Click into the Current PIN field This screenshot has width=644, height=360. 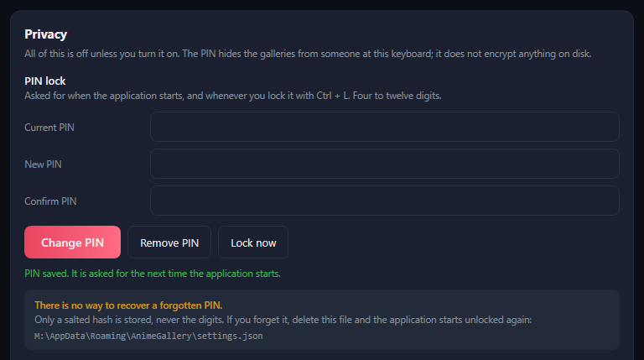point(384,127)
